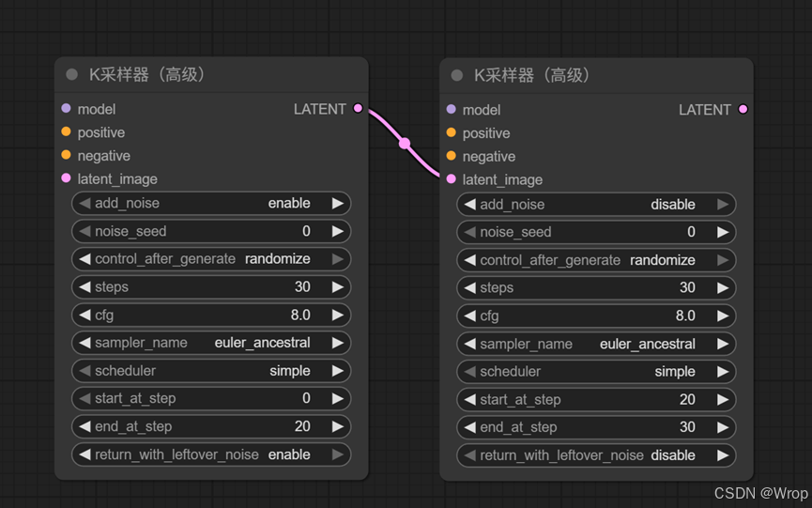Increase noise_seed in the right node
Viewport: 812px width, 508px height.
coord(723,232)
